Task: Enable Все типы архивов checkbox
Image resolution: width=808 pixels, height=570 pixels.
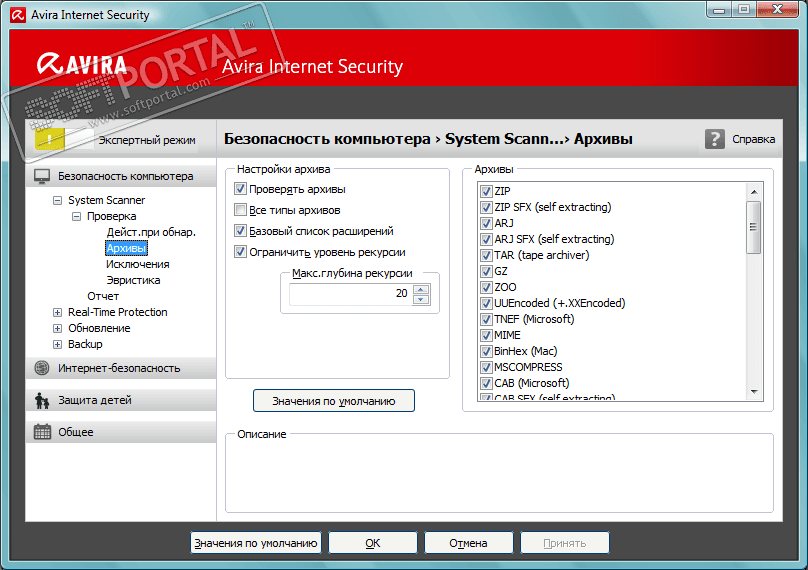Action: tap(240, 210)
